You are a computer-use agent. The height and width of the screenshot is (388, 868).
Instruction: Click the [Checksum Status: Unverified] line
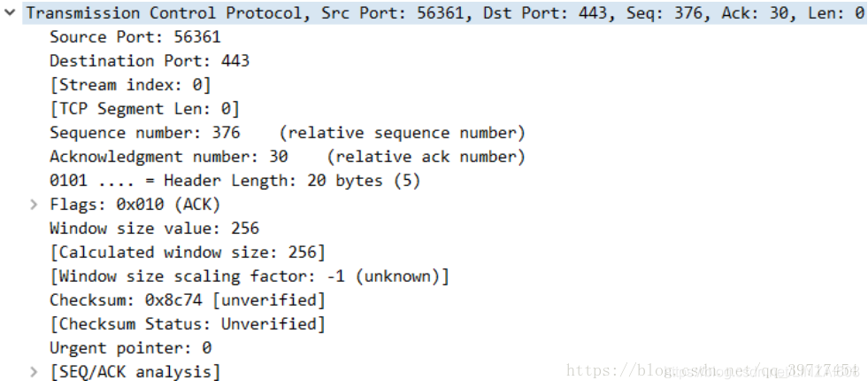[188, 323]
